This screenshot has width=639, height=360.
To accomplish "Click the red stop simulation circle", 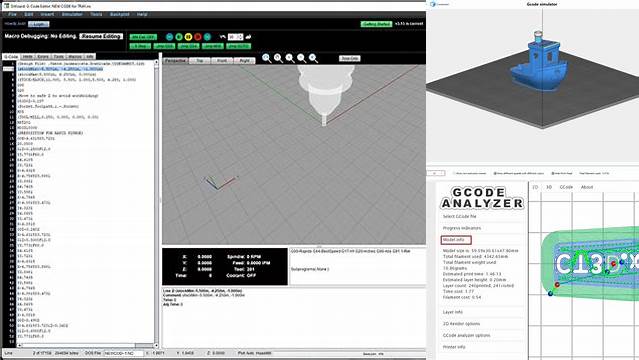I will (198, 37).
